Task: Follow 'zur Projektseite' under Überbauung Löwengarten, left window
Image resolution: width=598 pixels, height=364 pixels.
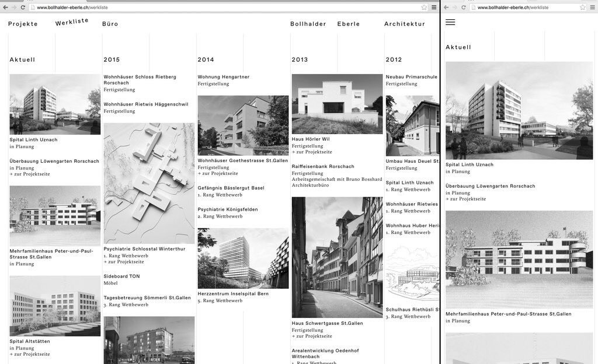Action: point(30,174)
